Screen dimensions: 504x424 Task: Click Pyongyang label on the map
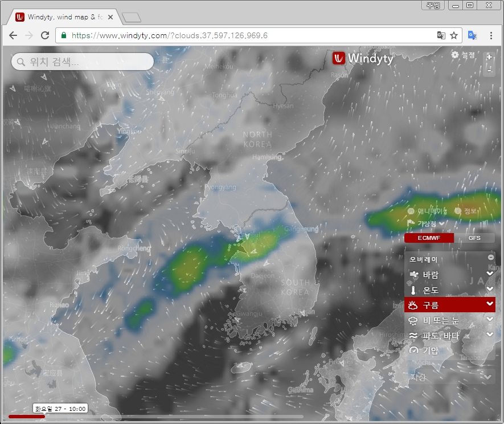coord(220,187)
